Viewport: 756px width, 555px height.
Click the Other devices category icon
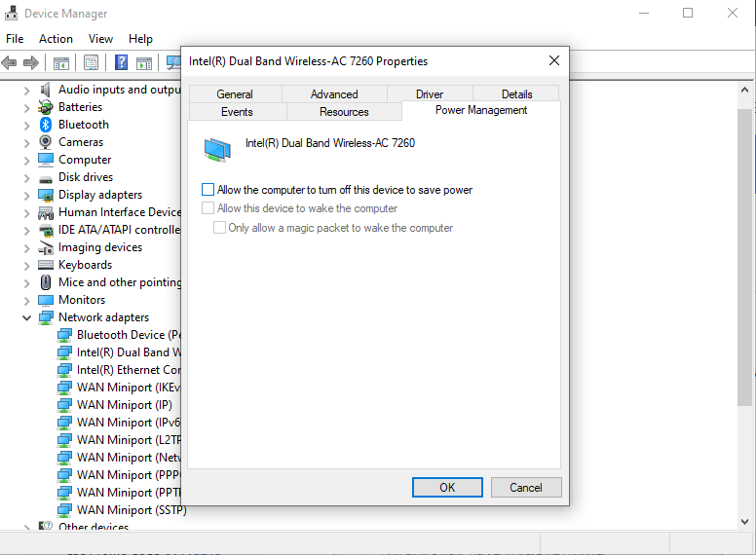46,526
